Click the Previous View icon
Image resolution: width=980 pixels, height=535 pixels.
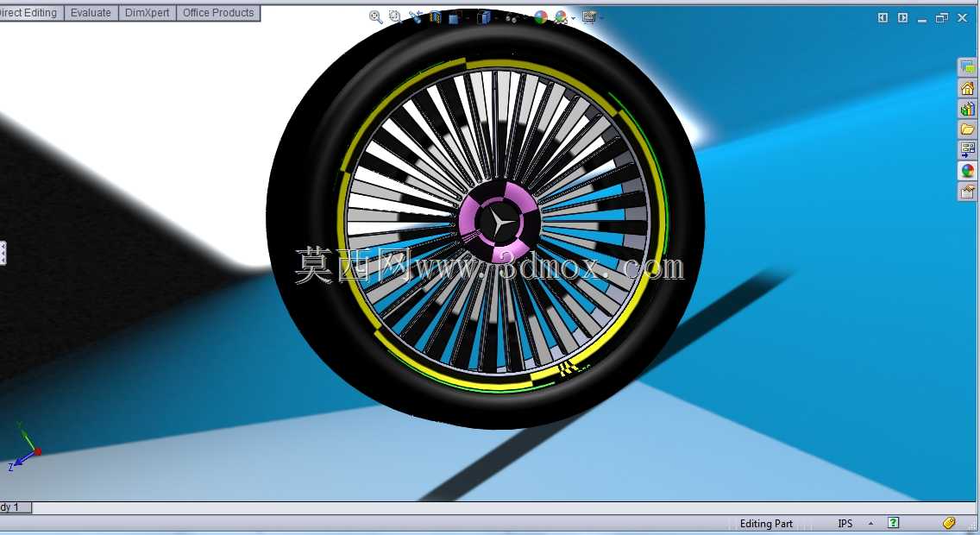point(415,17)
